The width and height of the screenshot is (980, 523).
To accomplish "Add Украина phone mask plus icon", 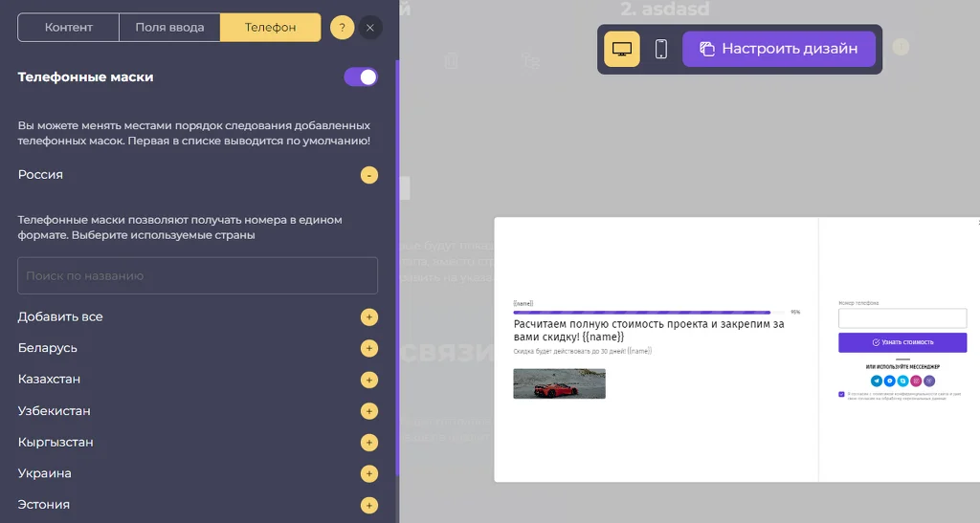I will pos(368,473).
